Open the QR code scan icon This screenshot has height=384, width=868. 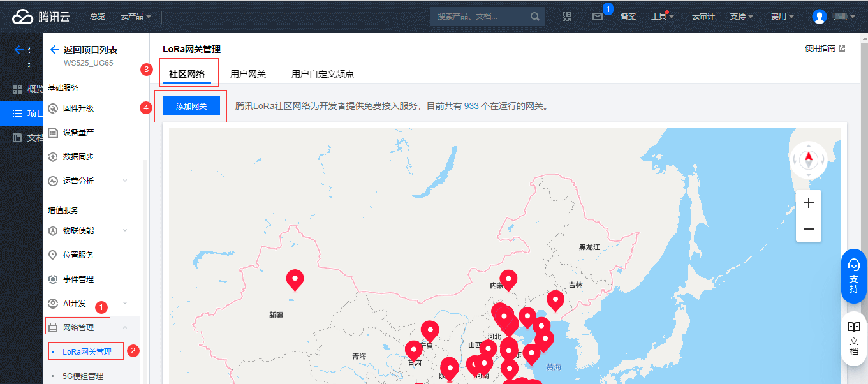click(x=567, y=17)
